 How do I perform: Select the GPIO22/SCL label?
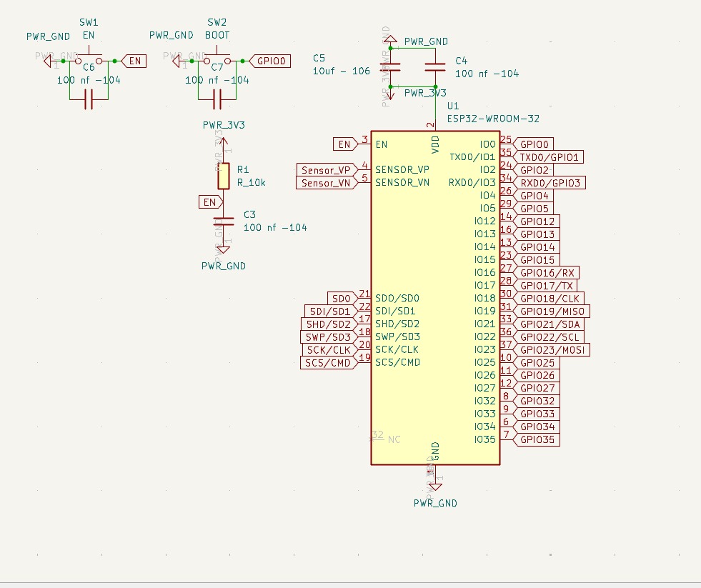coord(548,337)
